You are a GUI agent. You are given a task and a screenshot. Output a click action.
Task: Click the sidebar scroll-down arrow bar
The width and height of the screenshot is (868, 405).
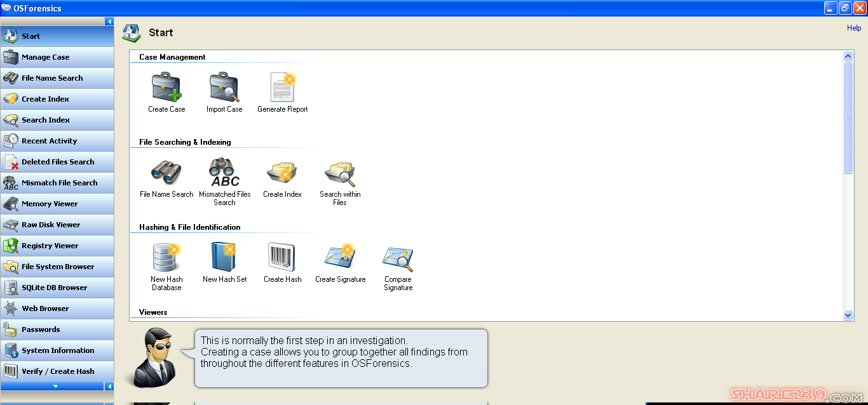point(52,386)
